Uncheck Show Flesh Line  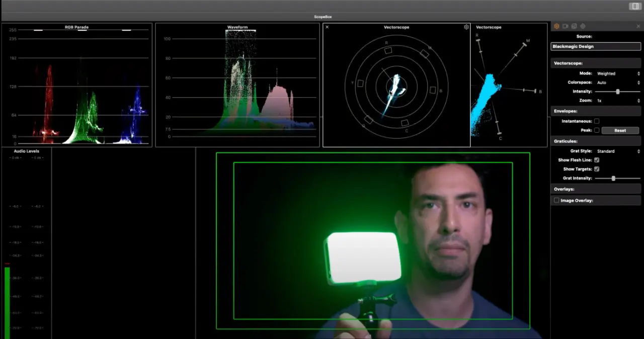[597, 160]
